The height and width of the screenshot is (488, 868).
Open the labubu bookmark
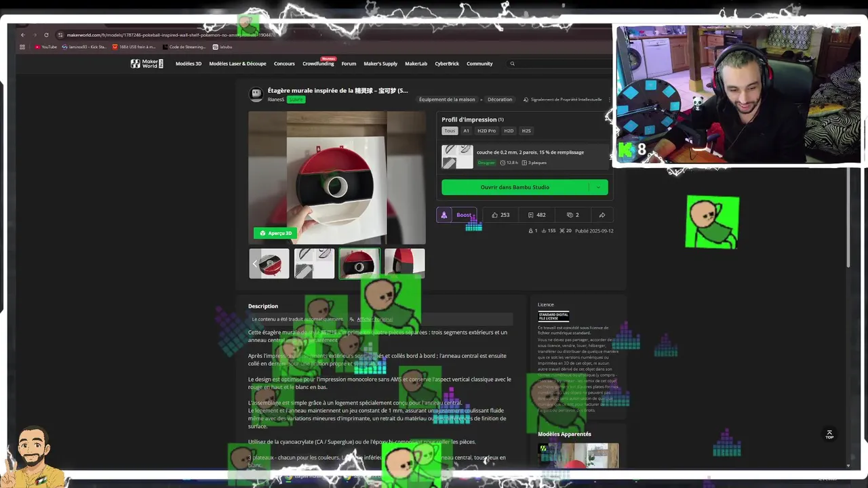pyautogui.click(x=222, y=47)
